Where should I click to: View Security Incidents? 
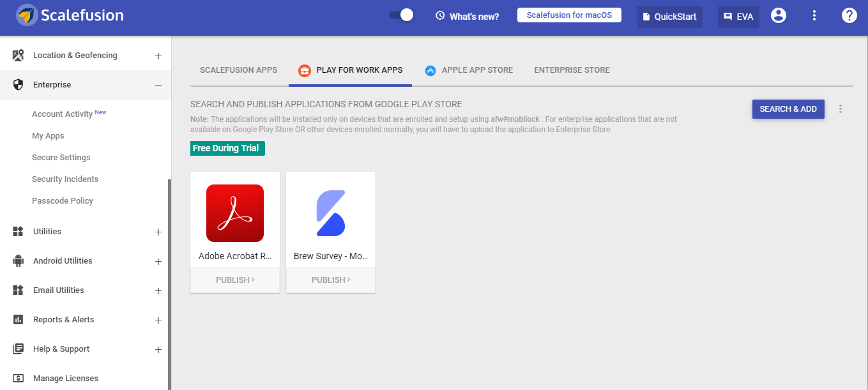tap(65, 179)
